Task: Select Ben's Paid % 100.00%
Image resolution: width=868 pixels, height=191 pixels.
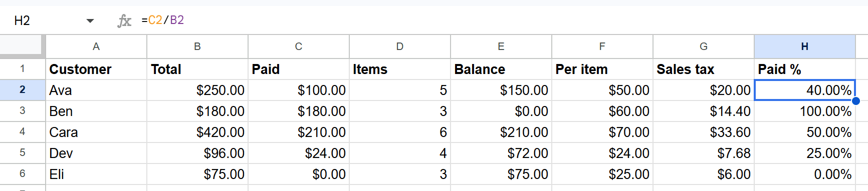Action: pos(805,111)
